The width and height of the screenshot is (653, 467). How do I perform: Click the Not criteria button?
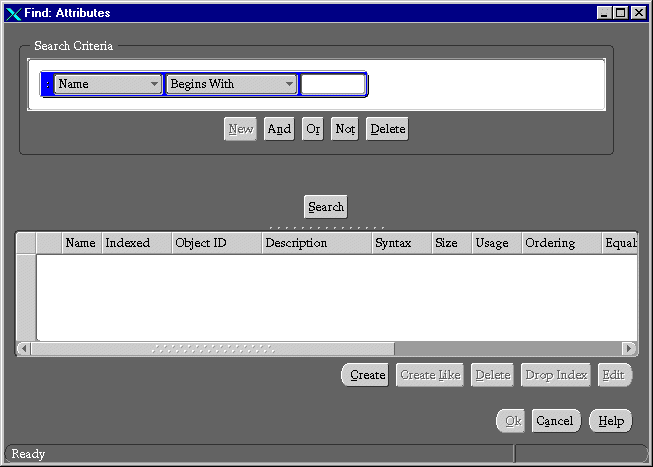click(x=345, y=129)
